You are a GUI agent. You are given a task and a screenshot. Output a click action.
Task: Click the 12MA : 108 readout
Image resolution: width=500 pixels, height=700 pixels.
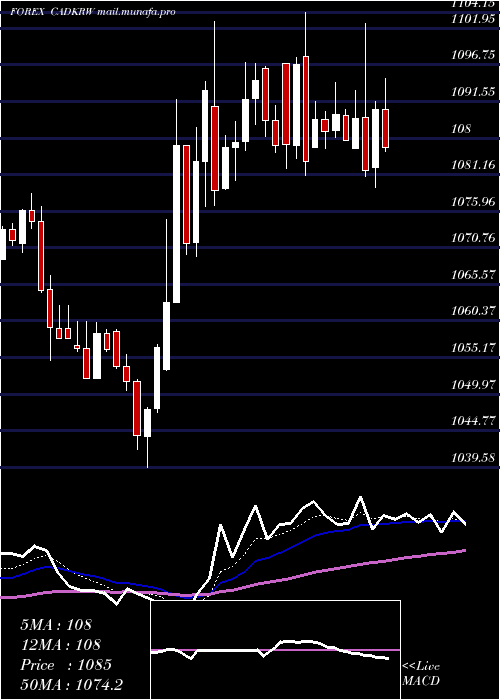(x=61, y=644)
